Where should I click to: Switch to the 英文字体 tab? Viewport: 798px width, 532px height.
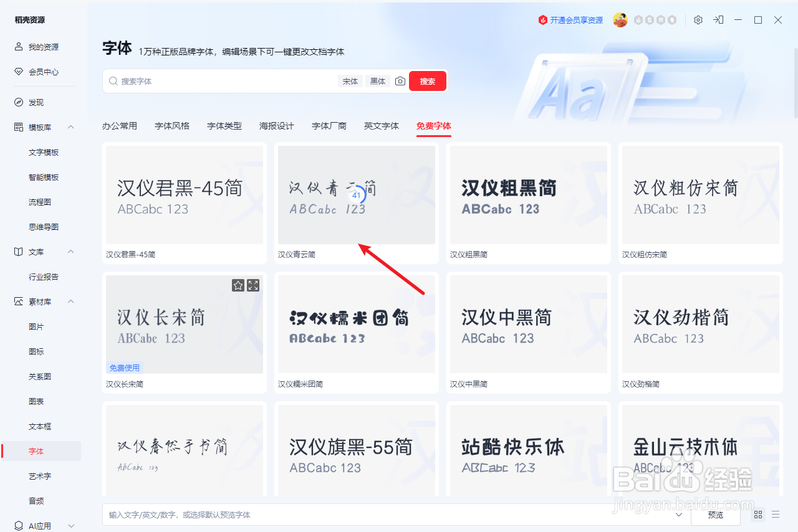coord(382,126)
